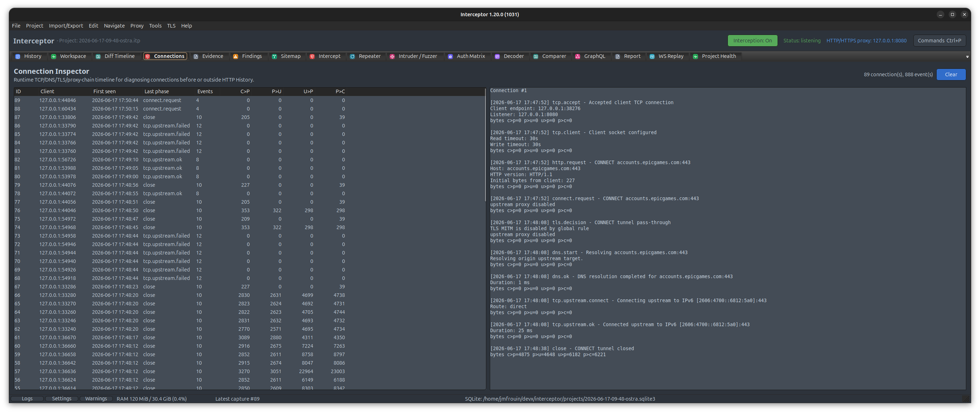The image size is (980, 413).
Task: Click the Intercept tab red icon
Action: 312,56
